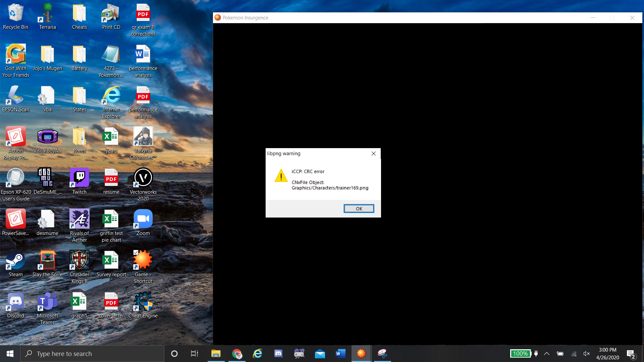644x362 pixels.
Task: Select the Survey report Excel file
Action: click(111, 264)
